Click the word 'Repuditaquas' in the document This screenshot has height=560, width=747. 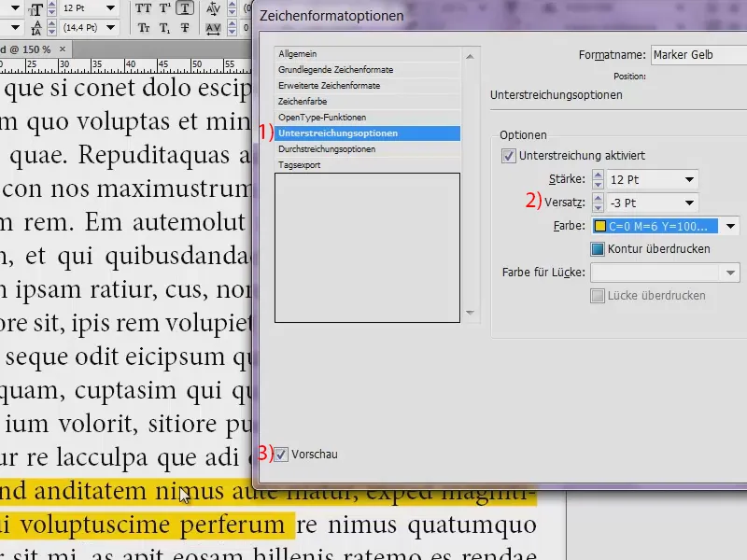(x=154, y=156)
